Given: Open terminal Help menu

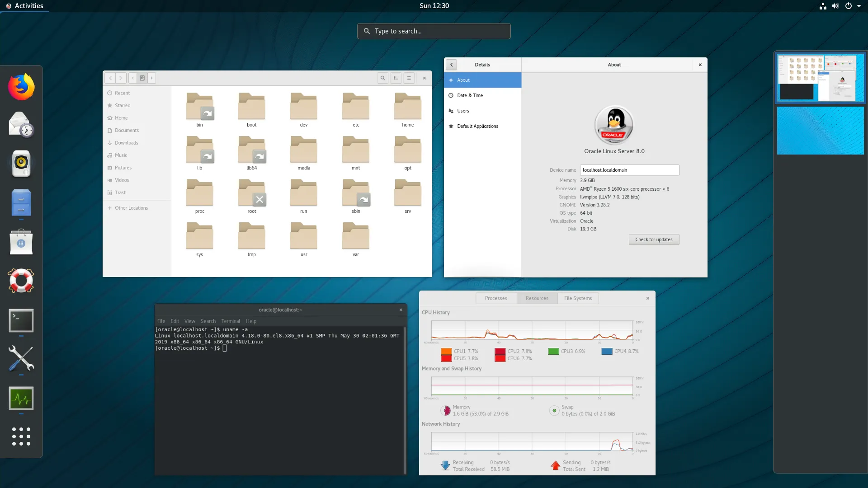Looking at the screenshot, I should tap(251, 321).
